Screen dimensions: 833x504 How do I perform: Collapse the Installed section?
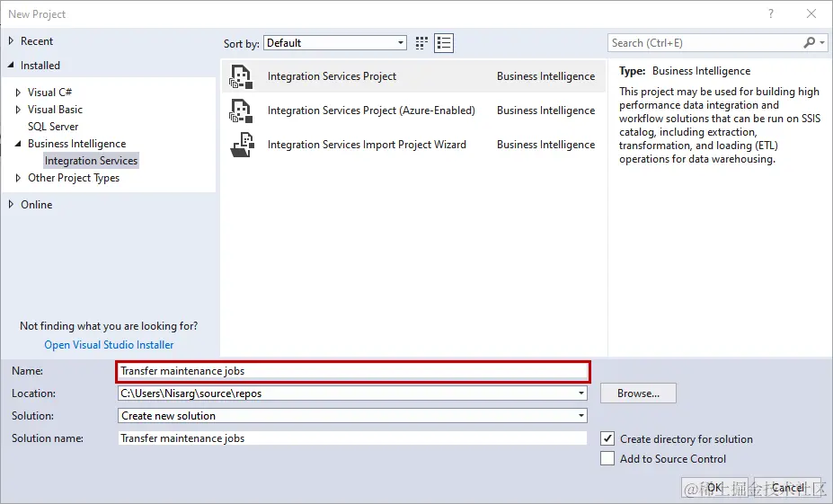(x=11, y=65)
